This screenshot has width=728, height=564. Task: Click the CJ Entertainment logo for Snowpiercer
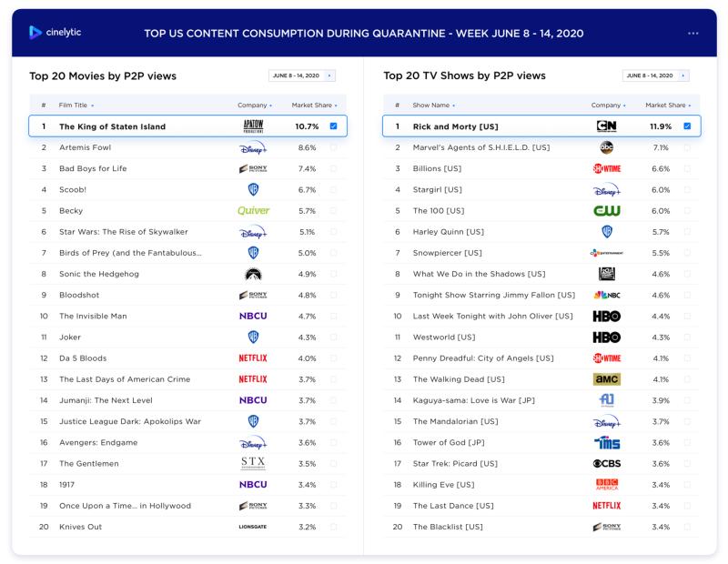click(x=607, y=253)
